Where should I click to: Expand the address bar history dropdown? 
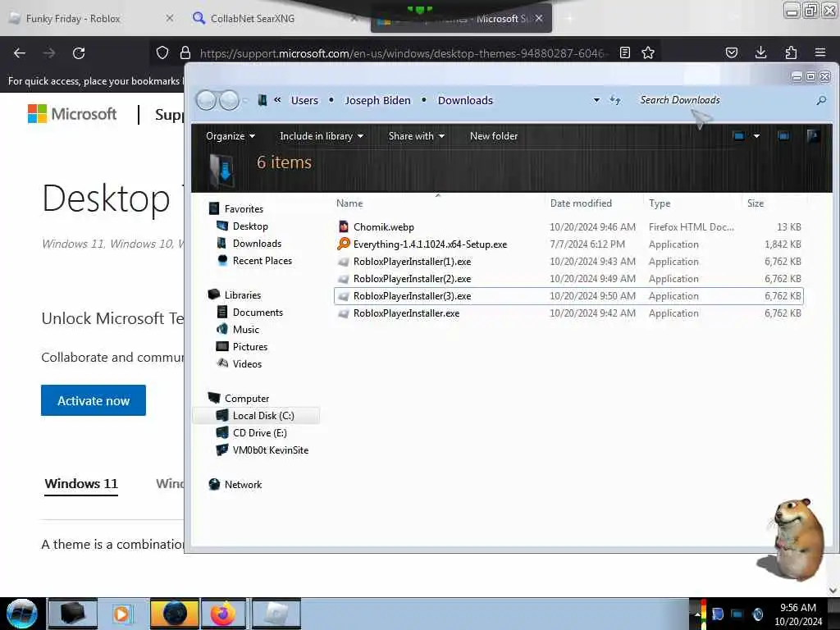tap(596, 100)
